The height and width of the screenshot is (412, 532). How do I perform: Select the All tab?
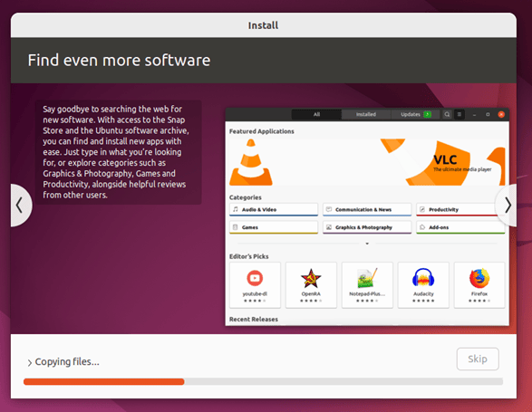click(x=316, y=115)
